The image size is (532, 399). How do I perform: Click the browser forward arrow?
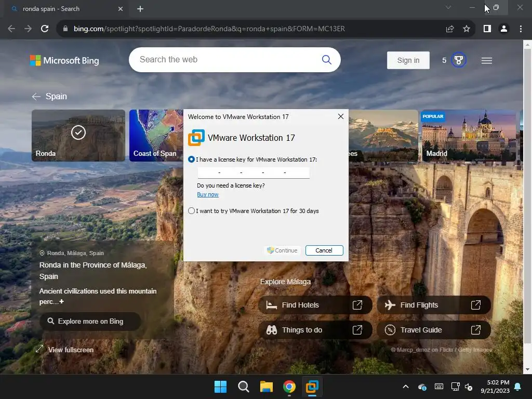[x=28, y=29]
